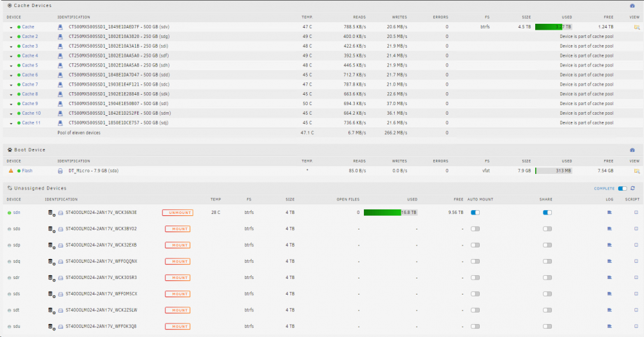Open the log for sdn

pos(609,213)
